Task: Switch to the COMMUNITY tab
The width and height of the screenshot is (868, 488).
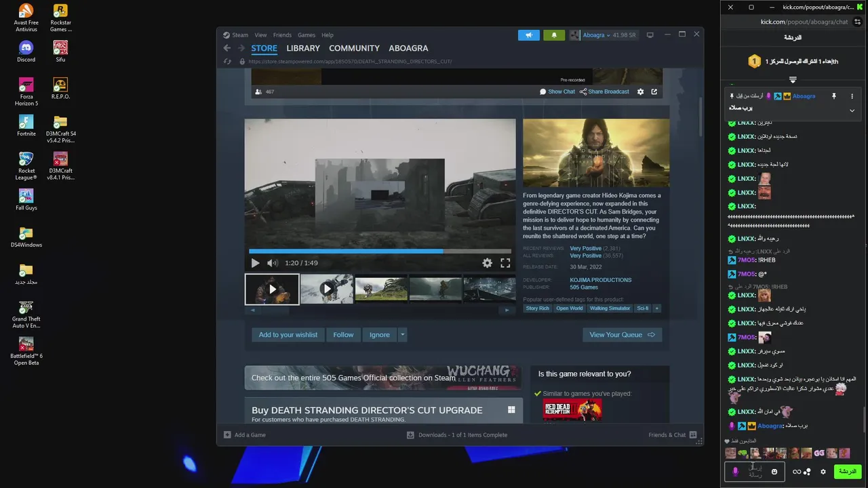Action: point(354,48)
